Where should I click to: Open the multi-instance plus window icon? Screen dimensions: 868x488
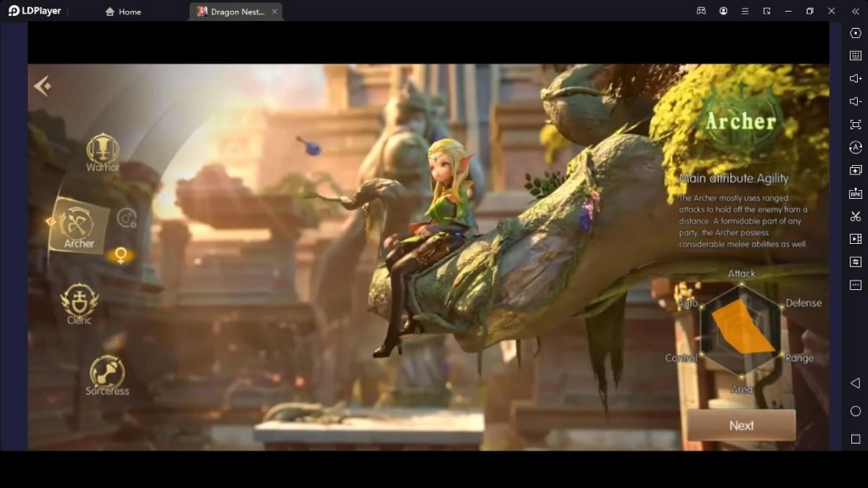(x=855, y=170)
